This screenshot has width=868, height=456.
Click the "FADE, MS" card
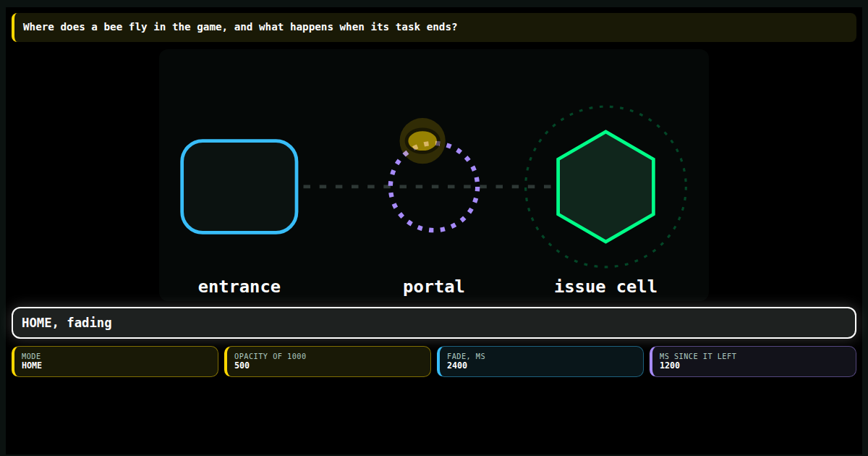coord(540,361)
